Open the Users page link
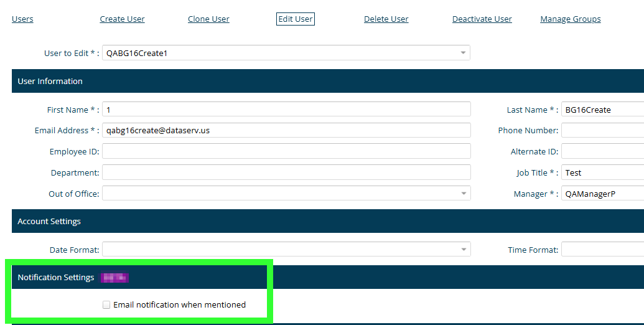 pyautogui.click(x=22, y=19)
